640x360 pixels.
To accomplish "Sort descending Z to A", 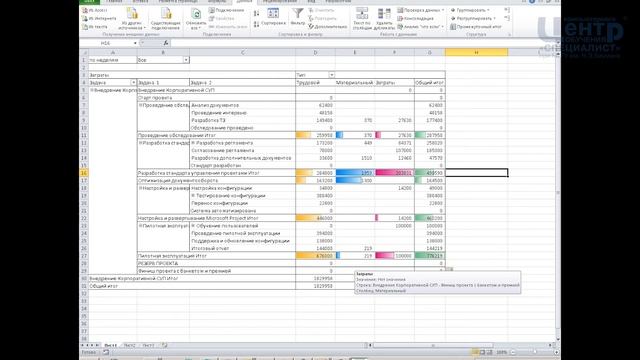I will (x=256, y=24).
